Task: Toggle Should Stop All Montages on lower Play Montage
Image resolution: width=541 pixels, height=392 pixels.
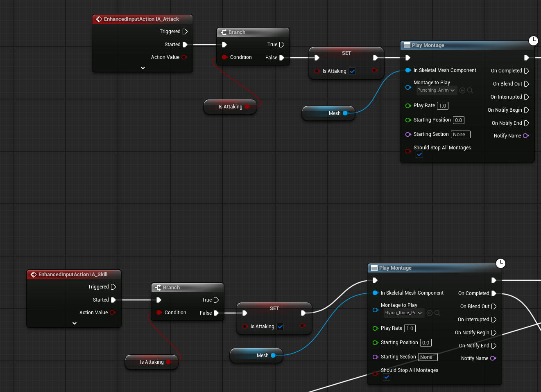Action: (387, 377)
